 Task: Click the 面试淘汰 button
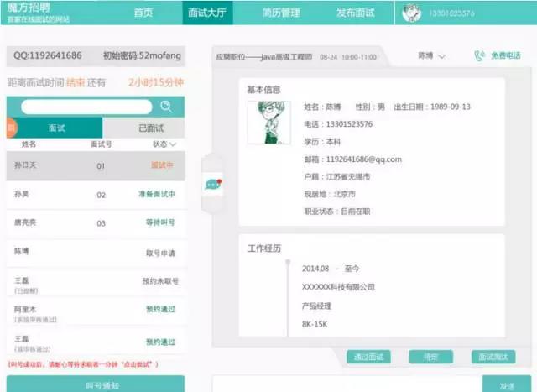(493, 357)
